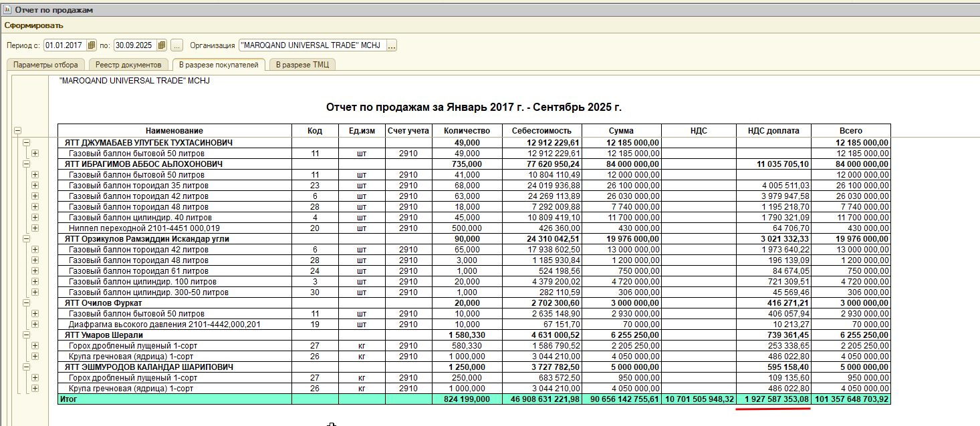Select total Всего value 101 357 648 703,92
The width and height of the screenshot is (980, 426).
851,399
